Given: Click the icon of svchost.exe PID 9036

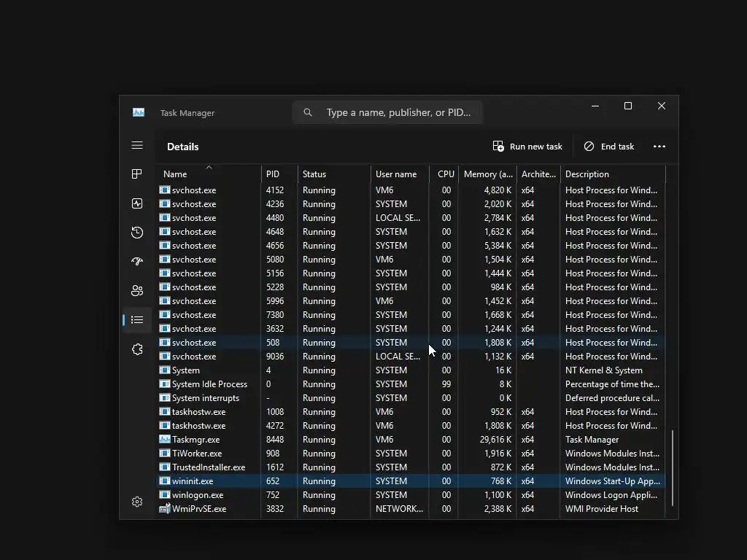Looking at the screenshot, I should point(164,356).
